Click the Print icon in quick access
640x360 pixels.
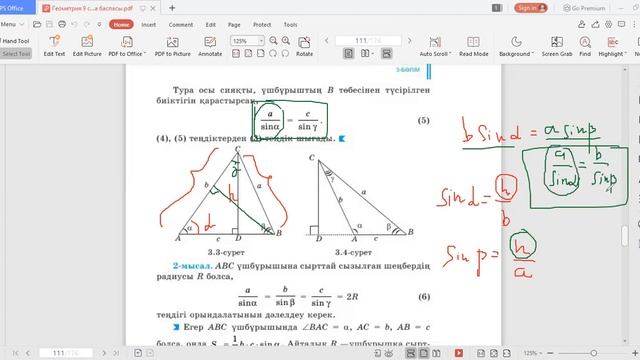62,24
